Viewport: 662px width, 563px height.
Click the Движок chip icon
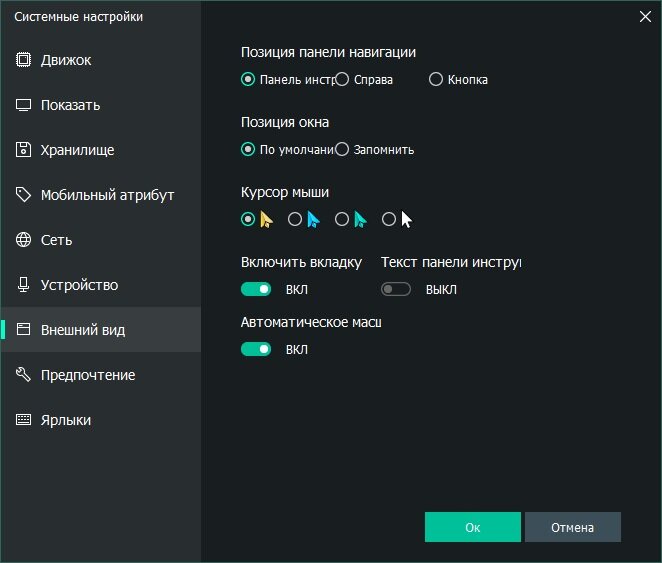[23, 60]
